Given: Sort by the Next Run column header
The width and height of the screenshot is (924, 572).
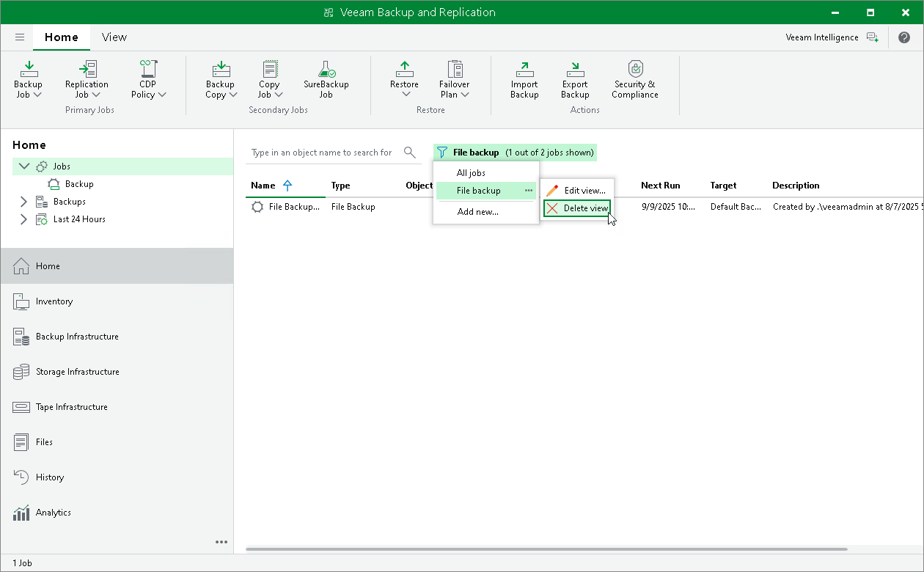Looking at the screenshot, I should pos(661,186).
